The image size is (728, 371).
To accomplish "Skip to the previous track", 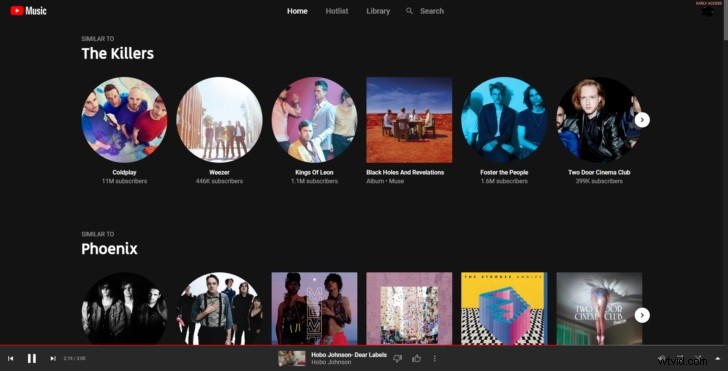I will (x=11, y=358).
